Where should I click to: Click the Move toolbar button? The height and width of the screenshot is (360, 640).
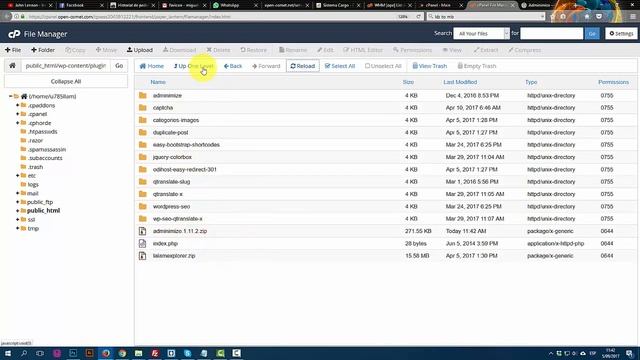click(x=106, y=50)
